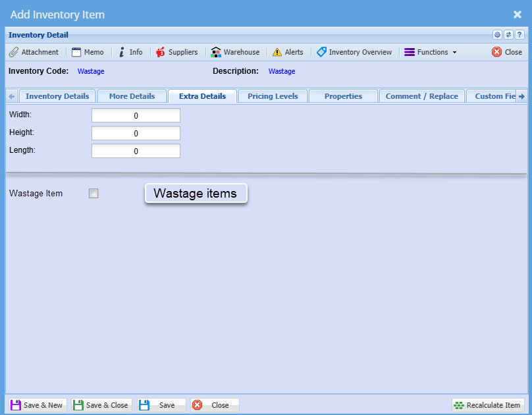Switch to More Details tab
Viewport: 532px width, 415px height.
pyautogui.click(x=132, y=96)
